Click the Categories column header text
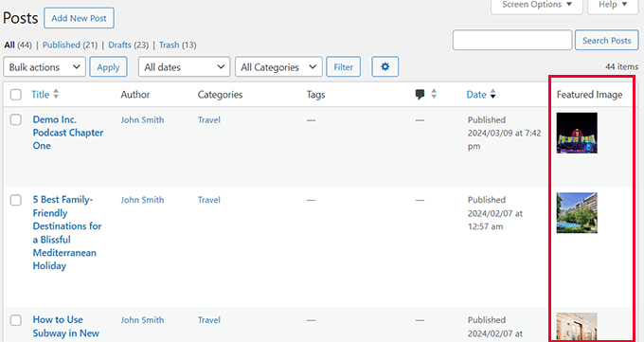 tap(220, 95)
